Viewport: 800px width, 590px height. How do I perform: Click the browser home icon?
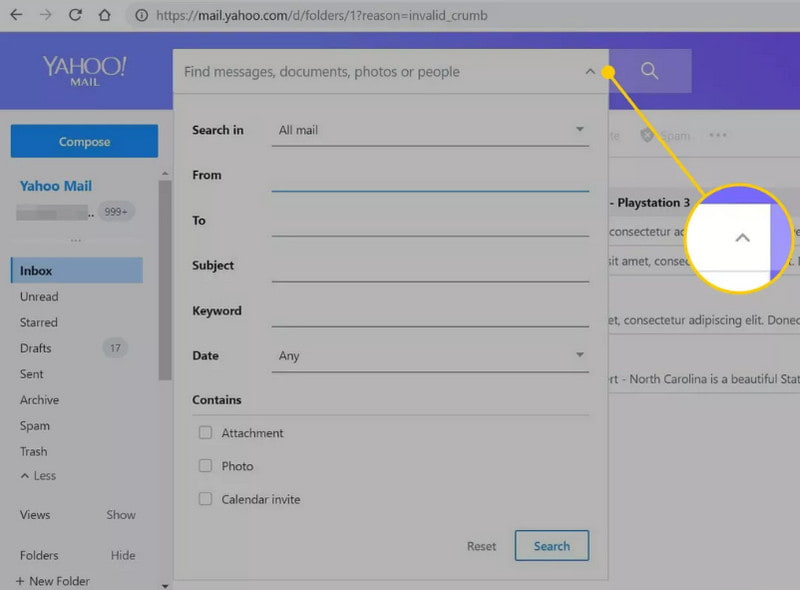point(104,15)
